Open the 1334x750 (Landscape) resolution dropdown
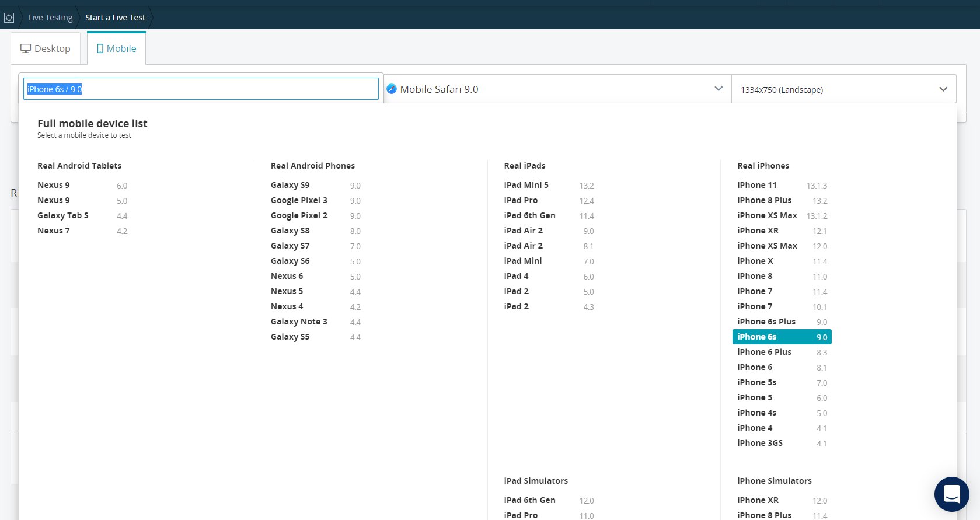This screenshot has width=980, height=520. pyautogui.click(x=843, y=89)
